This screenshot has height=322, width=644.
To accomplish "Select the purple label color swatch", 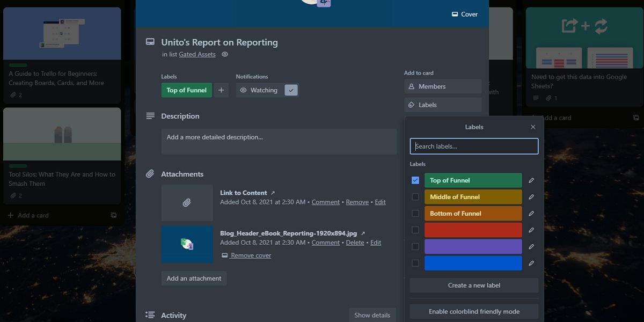I will click(x=473, y=246).
